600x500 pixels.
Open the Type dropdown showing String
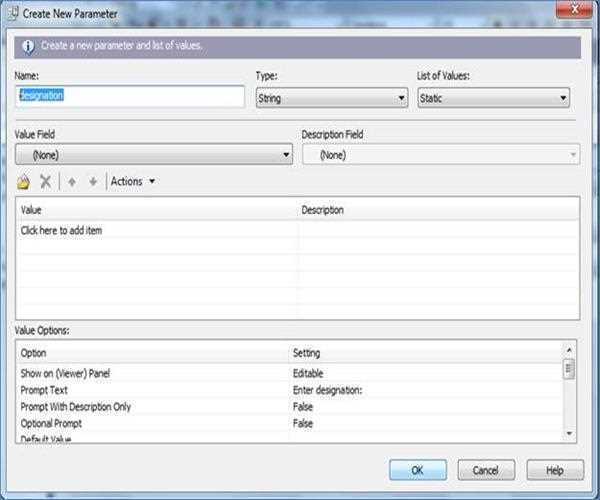point(331,98)
